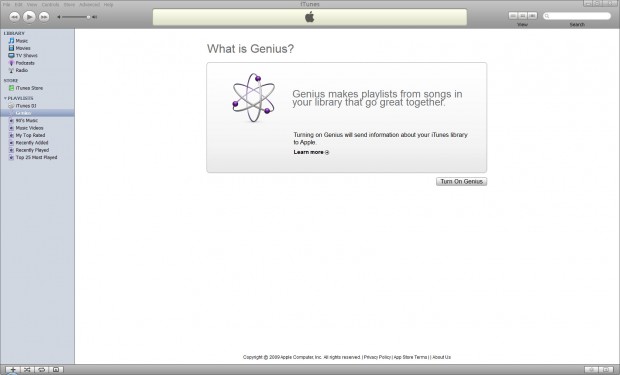Open the Edit menu
The height and width of the screenshot is (375, 620).
19,5
